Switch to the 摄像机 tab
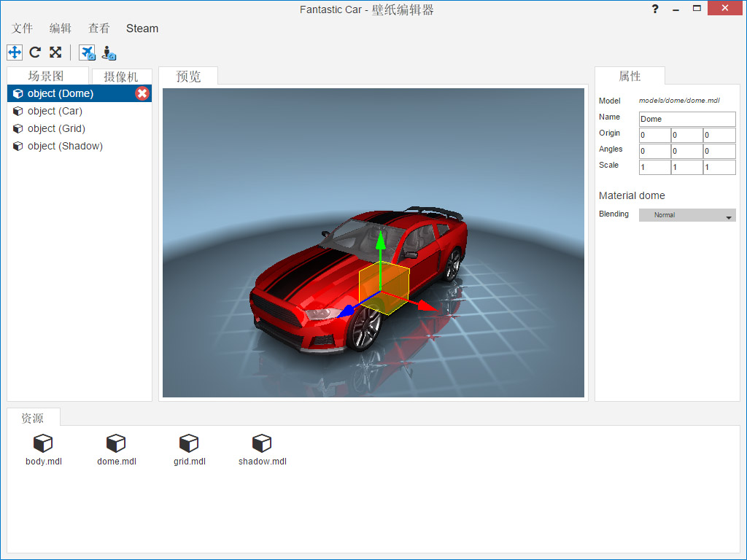The image size is (747, 560). [122, 77]
